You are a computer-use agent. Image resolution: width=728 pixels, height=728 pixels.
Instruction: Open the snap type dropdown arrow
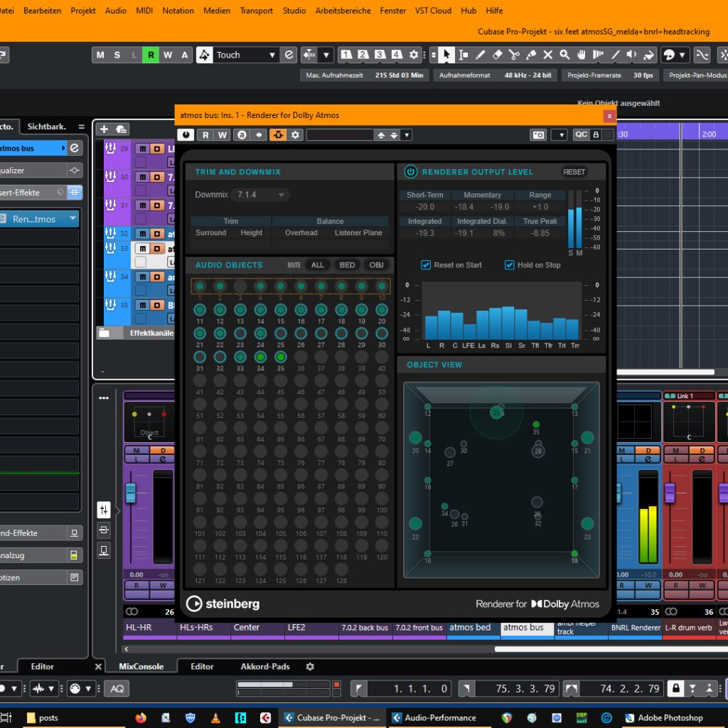[x=326, y=55]
